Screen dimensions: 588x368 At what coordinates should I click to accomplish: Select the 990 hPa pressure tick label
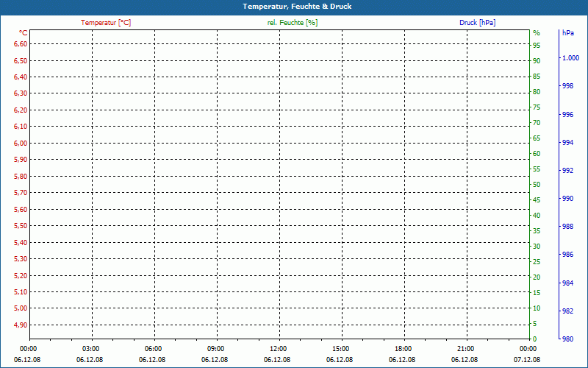(567, 198)
